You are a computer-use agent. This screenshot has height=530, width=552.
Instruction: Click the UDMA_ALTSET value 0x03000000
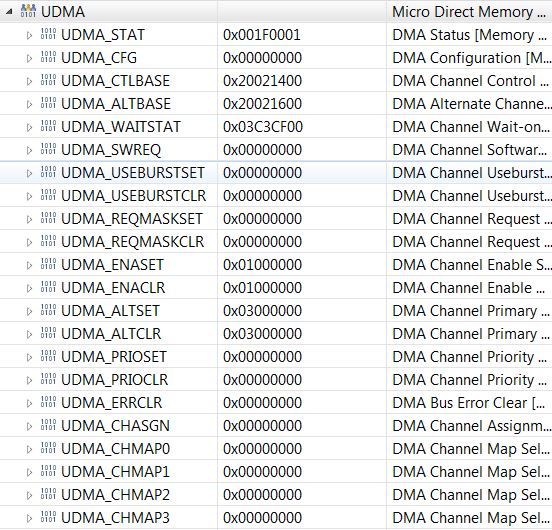pyautogui.click(x=262, y=311)
